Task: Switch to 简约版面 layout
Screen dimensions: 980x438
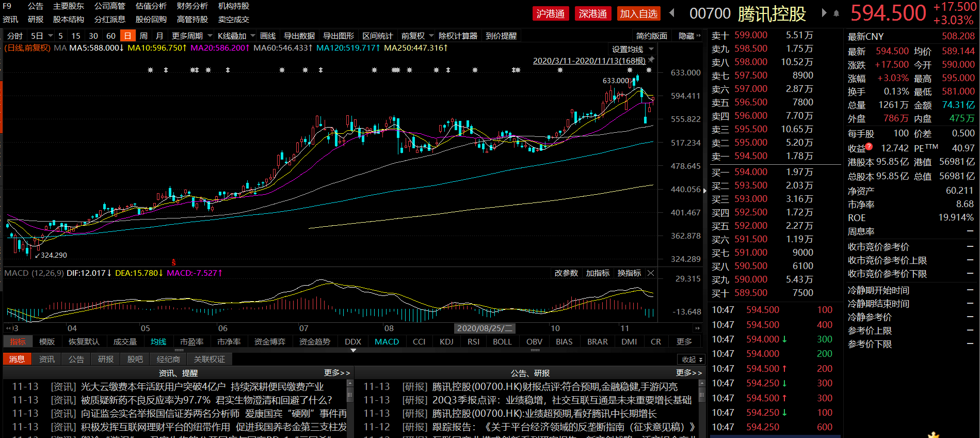Action: [652, 36]
